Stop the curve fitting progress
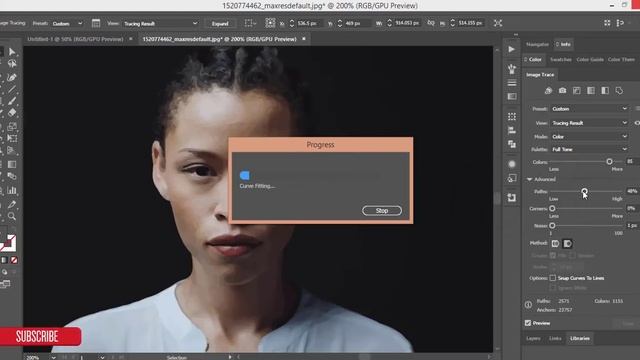 (x=382, y=211)
